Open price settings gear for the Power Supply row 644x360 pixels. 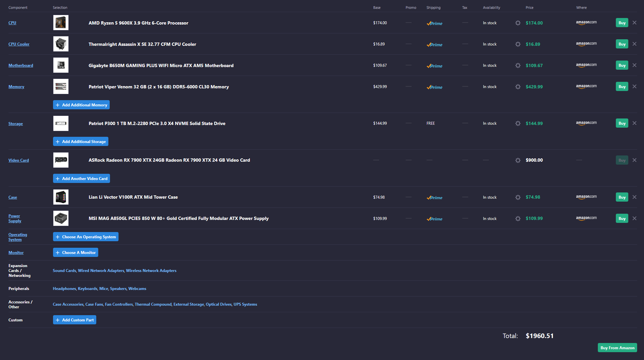[x=518, y=219]
